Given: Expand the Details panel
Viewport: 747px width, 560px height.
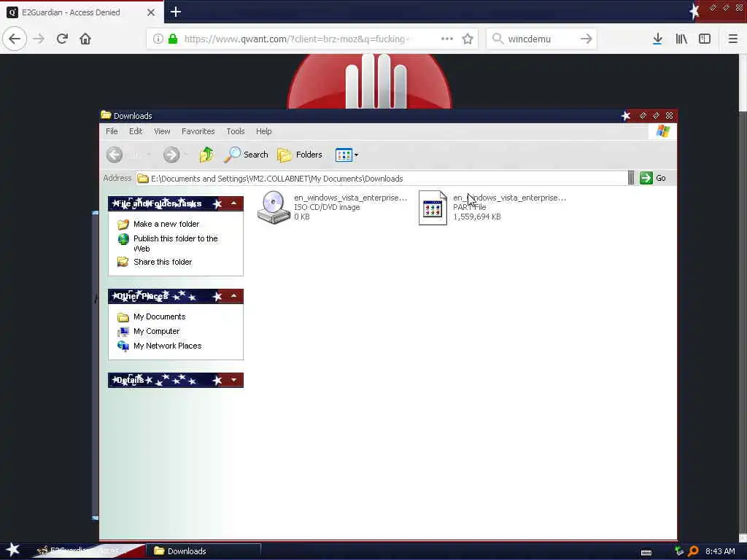Looking at the screenshot, I should pyautogui.click(x=234, y=380).
